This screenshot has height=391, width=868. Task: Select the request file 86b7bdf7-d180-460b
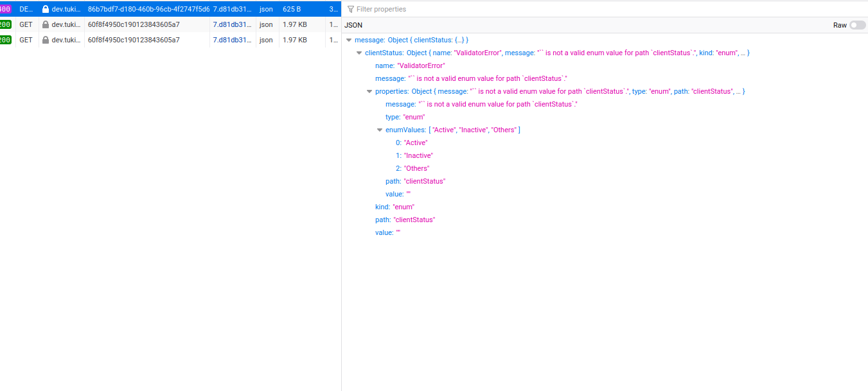coord(148,10)
